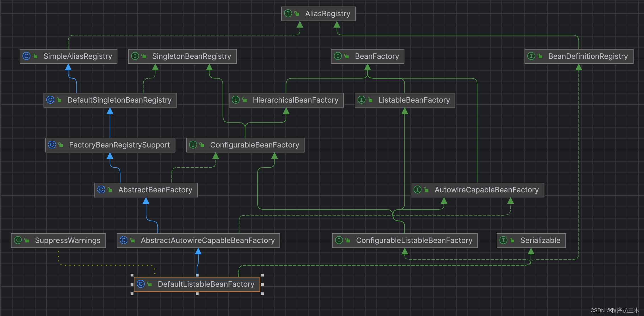Select the BeanFactory node label
Viewport: 644px width, 316px height.
(x=377, y=56)
